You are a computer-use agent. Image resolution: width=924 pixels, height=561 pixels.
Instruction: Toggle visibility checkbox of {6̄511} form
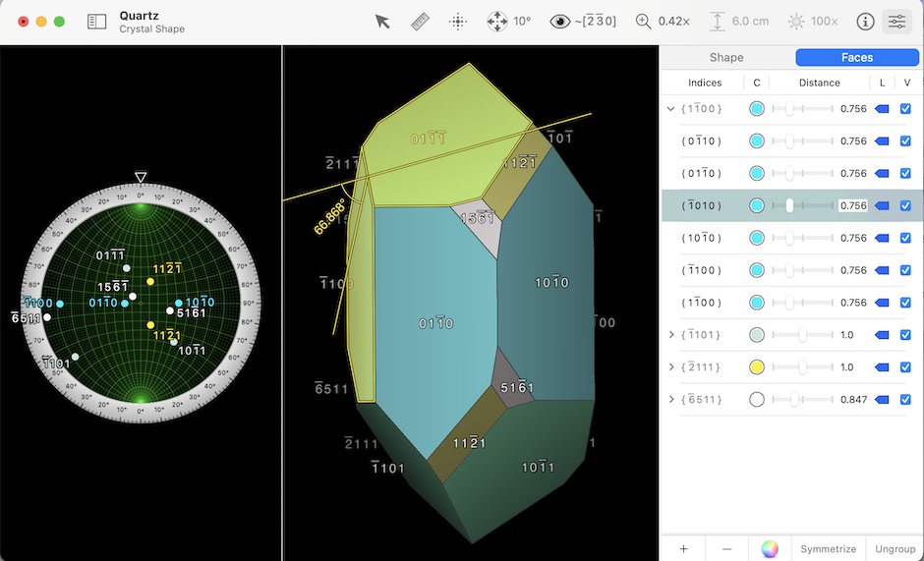click(x=906, y=400)
